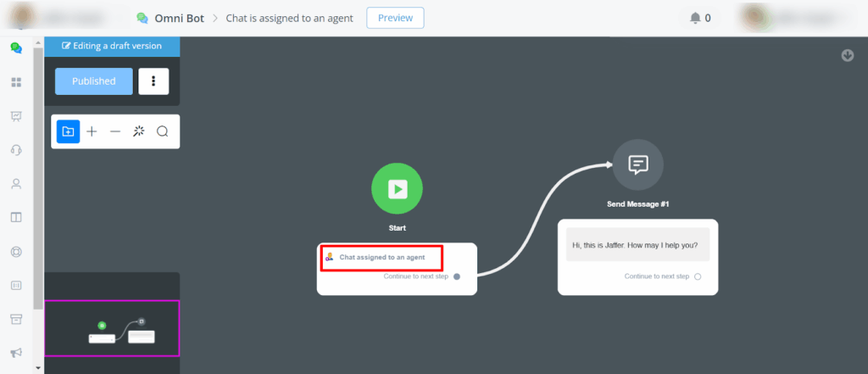Click the green Start node icon
This screenshot has width=868, height=374.
coord(397,188)
